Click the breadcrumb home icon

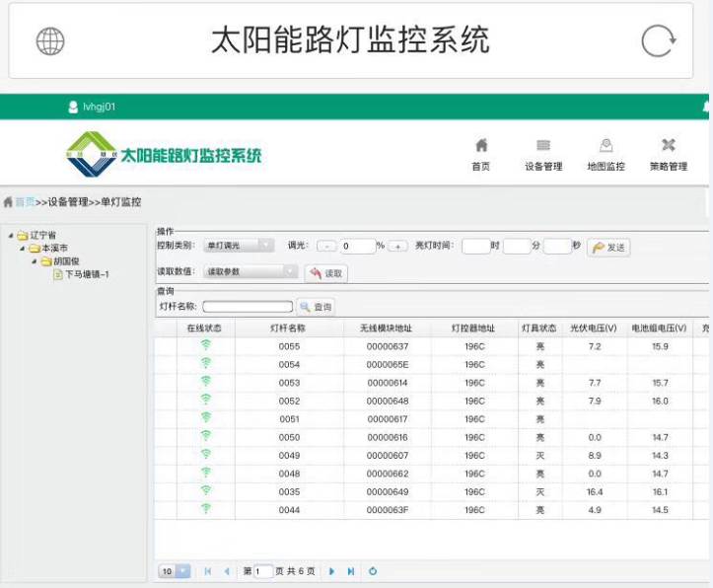[8, 201]
